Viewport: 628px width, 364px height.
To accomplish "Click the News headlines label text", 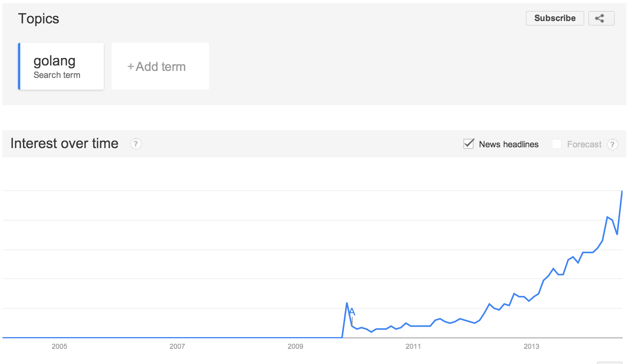I will [x=509, y=145].
